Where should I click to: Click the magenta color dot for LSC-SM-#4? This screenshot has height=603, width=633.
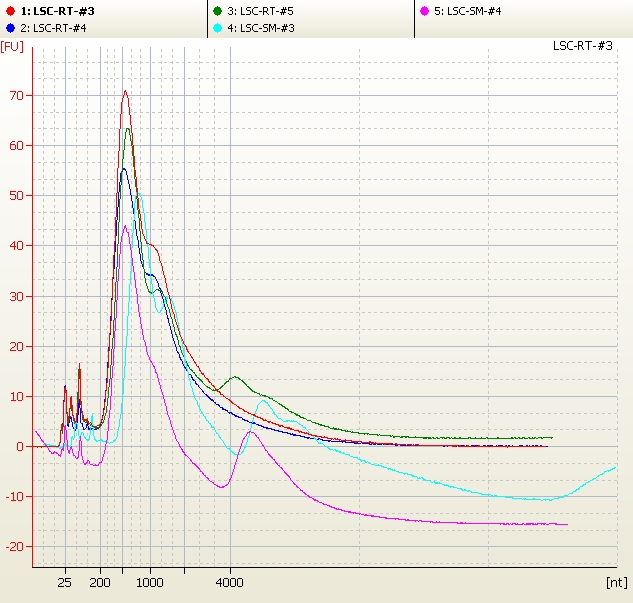coord(424,11)
